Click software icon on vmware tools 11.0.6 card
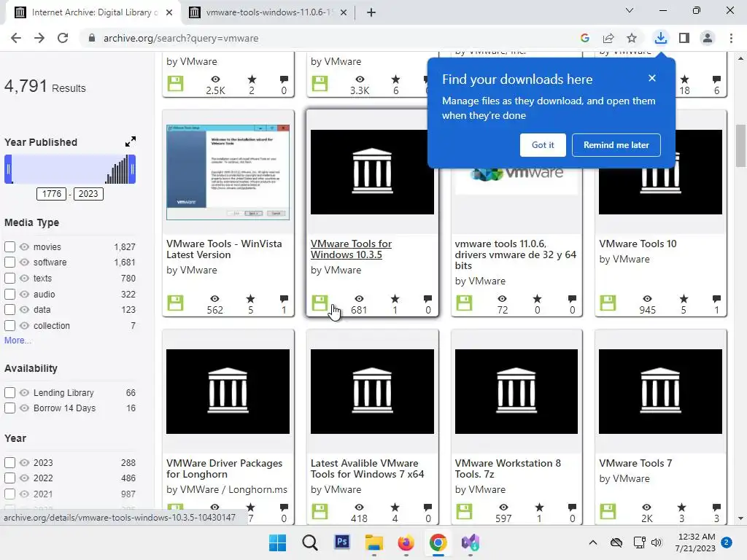 464,303
